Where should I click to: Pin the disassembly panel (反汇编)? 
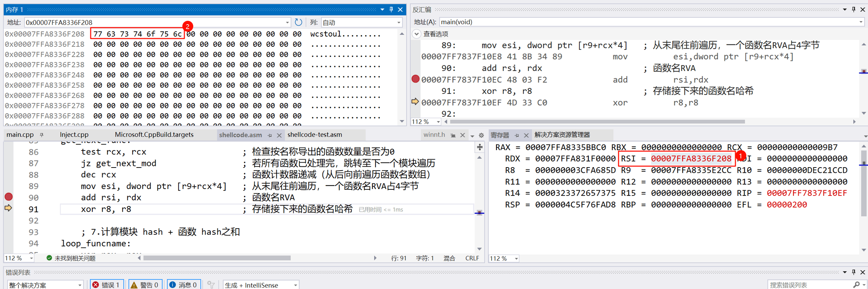(x=853, y=9)
